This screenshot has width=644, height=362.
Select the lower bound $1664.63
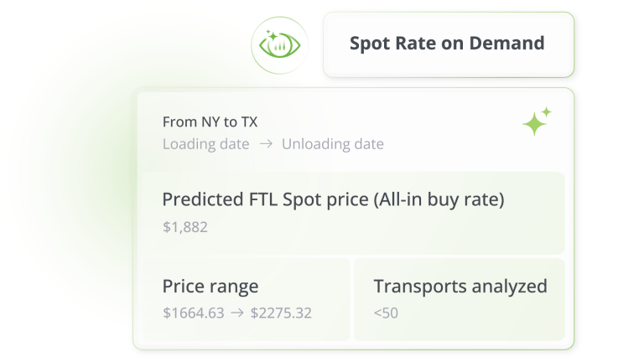point(194,313)
